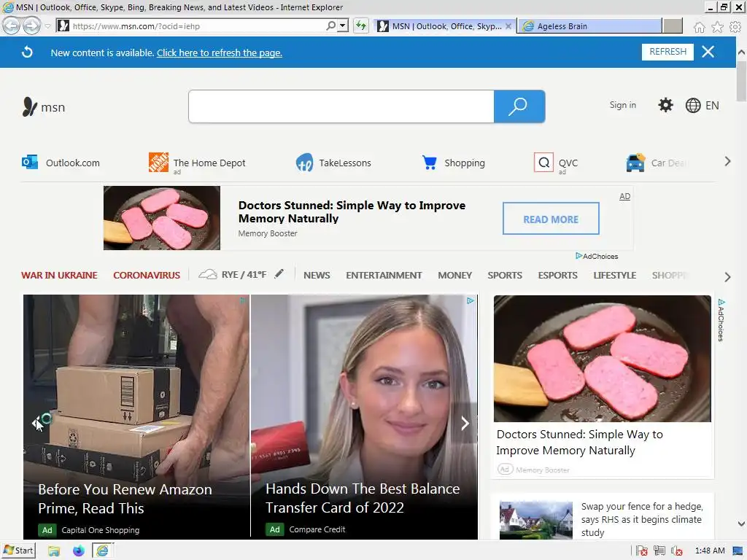Click the Sign in link

(x=622, y=105)
